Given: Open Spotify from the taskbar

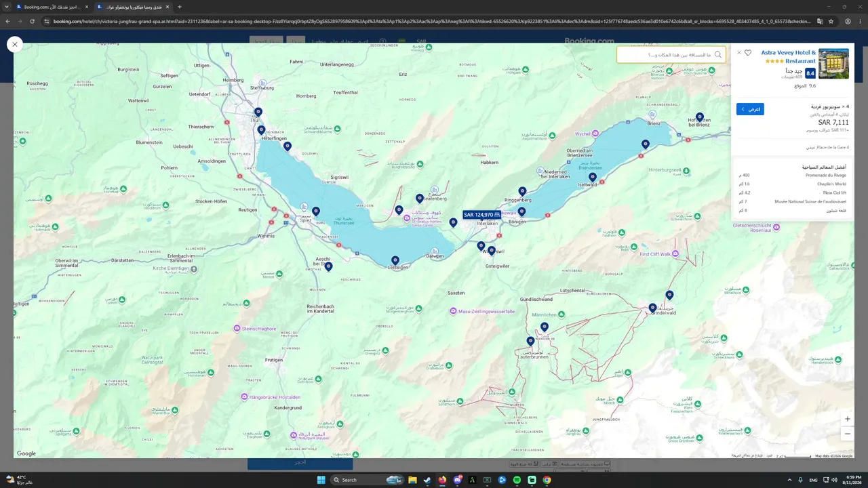Looking at the screenshot, I should click(x=517, y=480).
